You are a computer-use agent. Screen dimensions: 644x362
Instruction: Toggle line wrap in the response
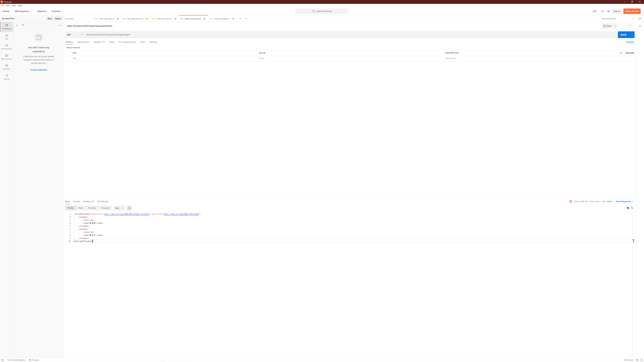pyautogui.click(x=129, y=208)
